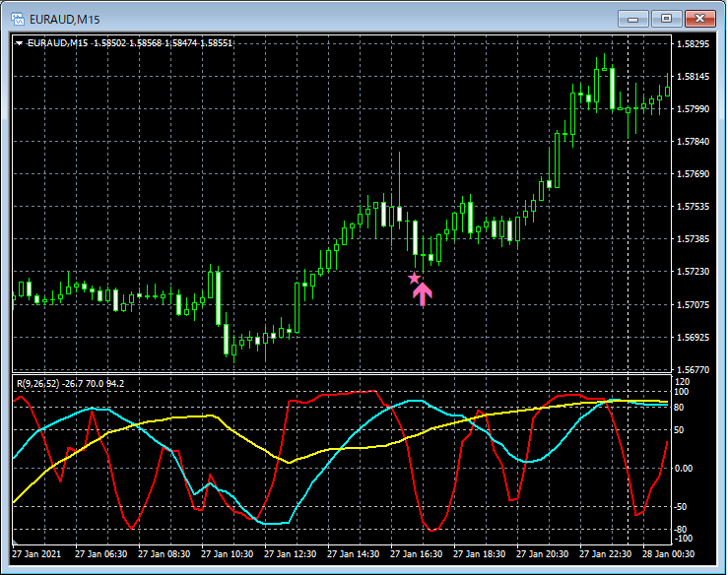Click the 1.57990 price scale label
Viewport: 728px width, 575px height.
(694, 109)
